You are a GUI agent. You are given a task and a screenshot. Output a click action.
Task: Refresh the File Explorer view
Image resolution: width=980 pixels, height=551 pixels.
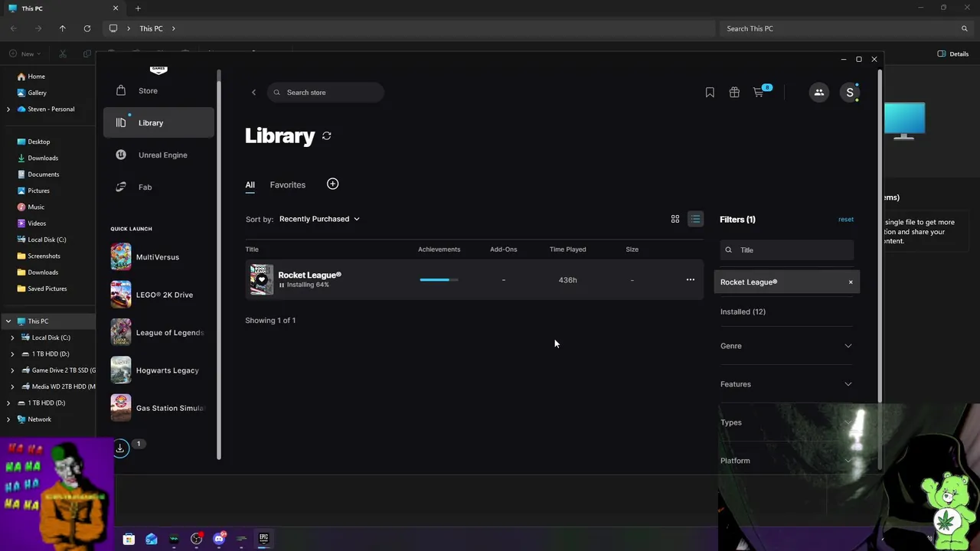point(87,28)
